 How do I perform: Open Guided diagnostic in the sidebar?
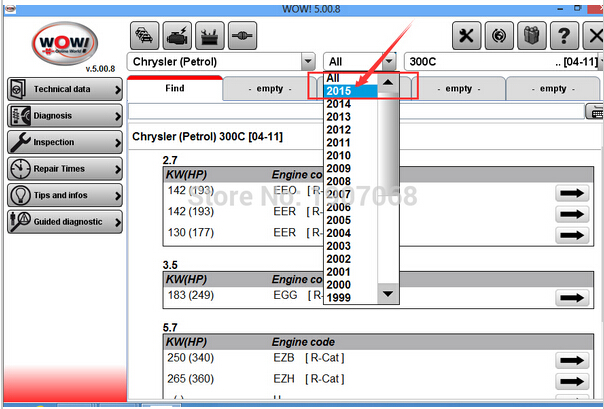[64, 221]
